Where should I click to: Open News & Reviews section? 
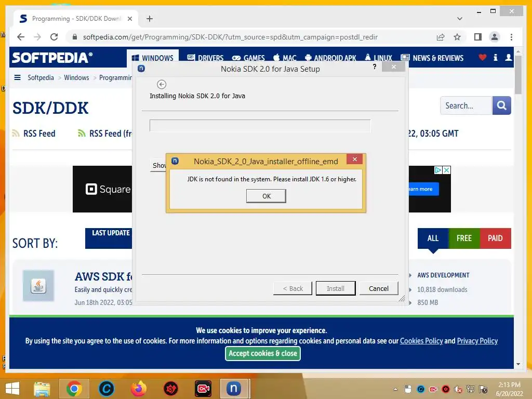click(x=432, y=58)
